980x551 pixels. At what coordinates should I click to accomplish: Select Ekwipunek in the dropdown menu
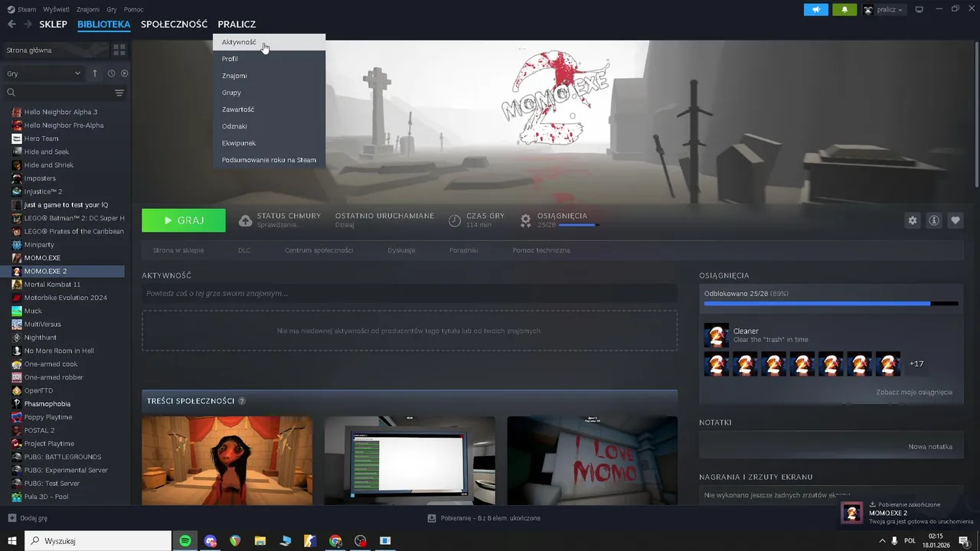pos(269,143)
